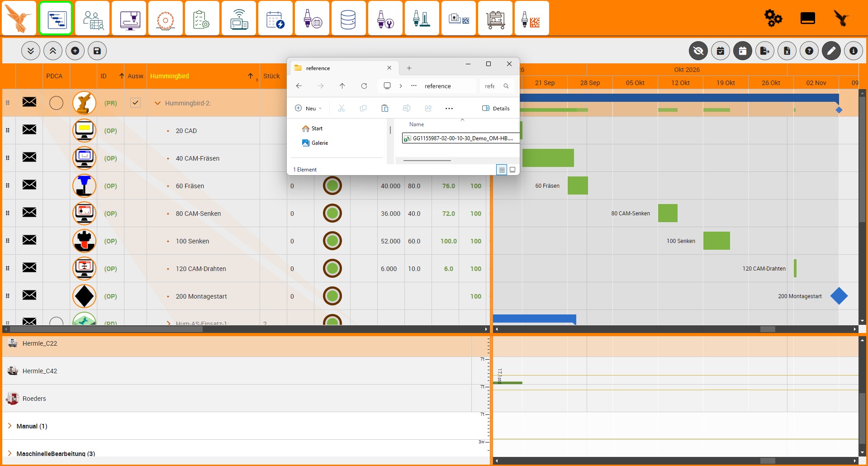868x466 pixels.
Task: Click the pencil edit icon
Action: coord(831,51)
